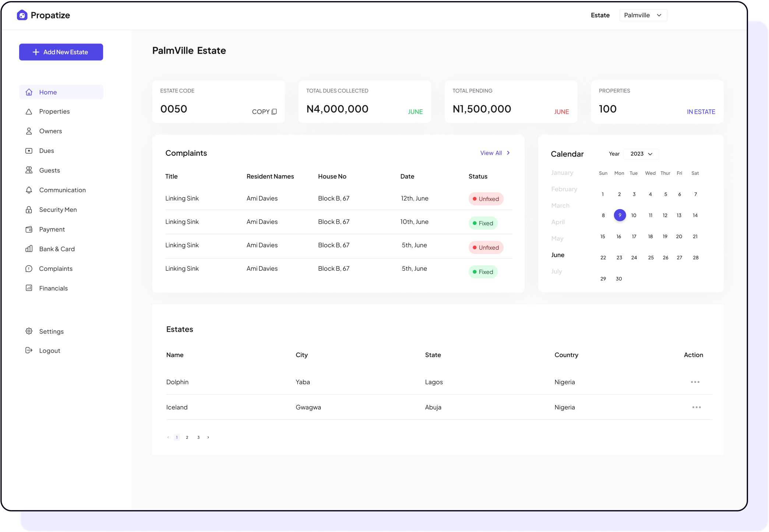Viewport: 769px width, 532px height.
Task: Expand the Palmville estate dropdown
Action: (643, 15)
